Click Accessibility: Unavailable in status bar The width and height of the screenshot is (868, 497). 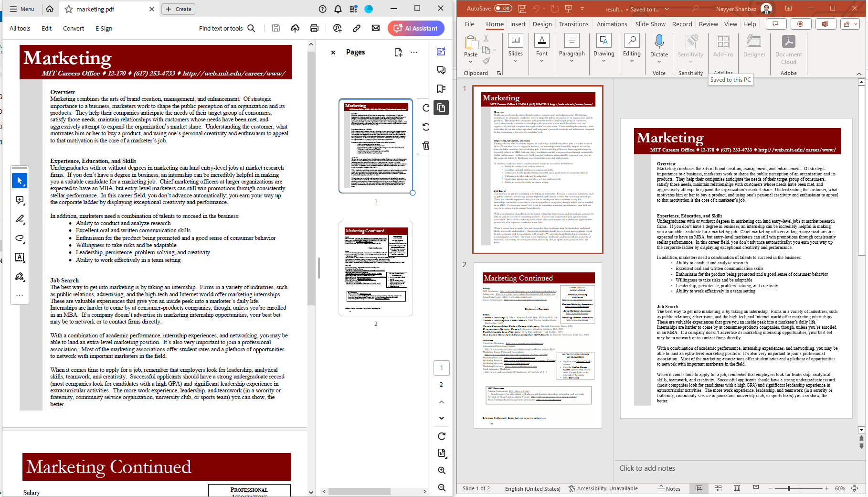(603, 488)
